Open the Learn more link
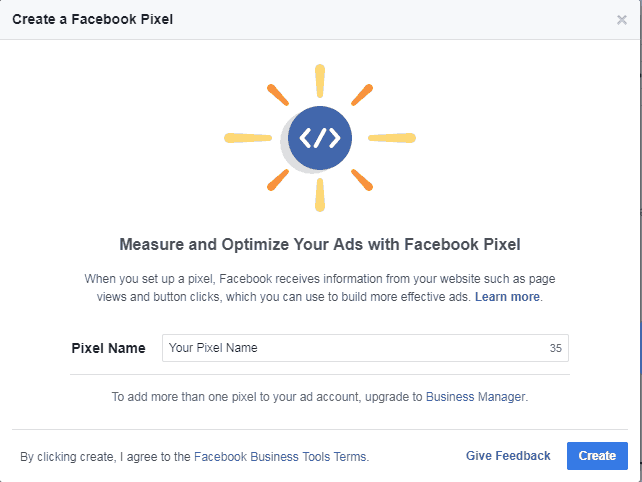The height and width of the screenshot is (482, 642). (x=507, y=296)
